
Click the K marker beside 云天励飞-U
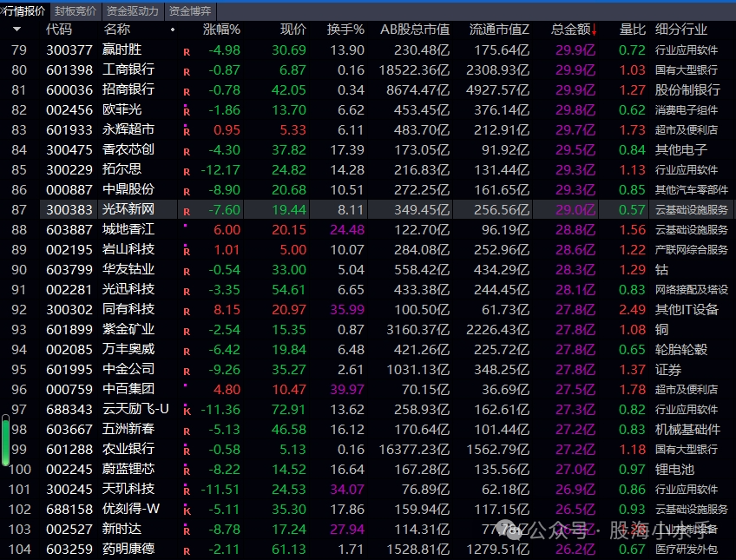(x=187, y=411)
